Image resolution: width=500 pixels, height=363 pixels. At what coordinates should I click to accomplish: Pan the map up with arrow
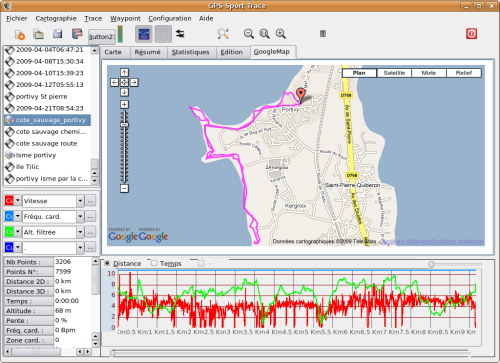click(x=124, y=72)
